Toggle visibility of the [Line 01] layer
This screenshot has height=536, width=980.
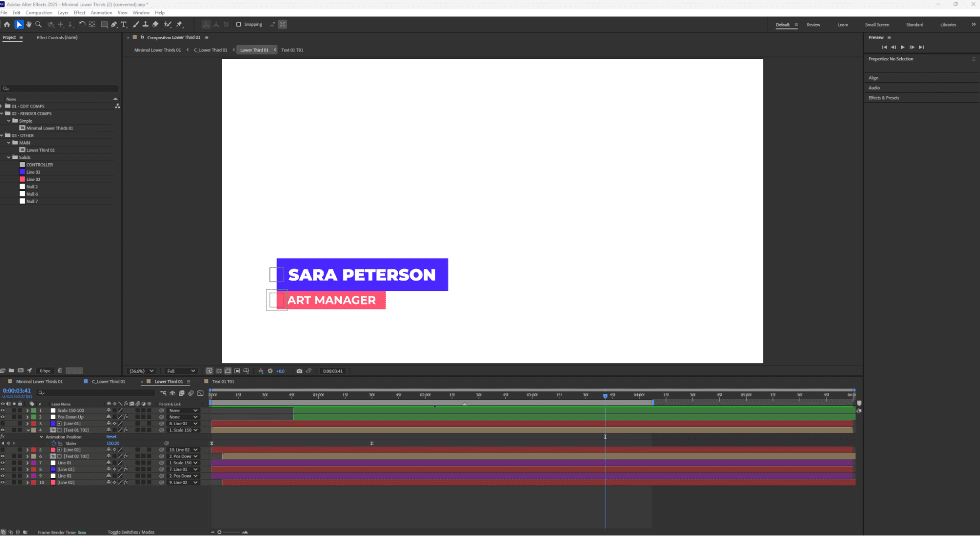3,423
